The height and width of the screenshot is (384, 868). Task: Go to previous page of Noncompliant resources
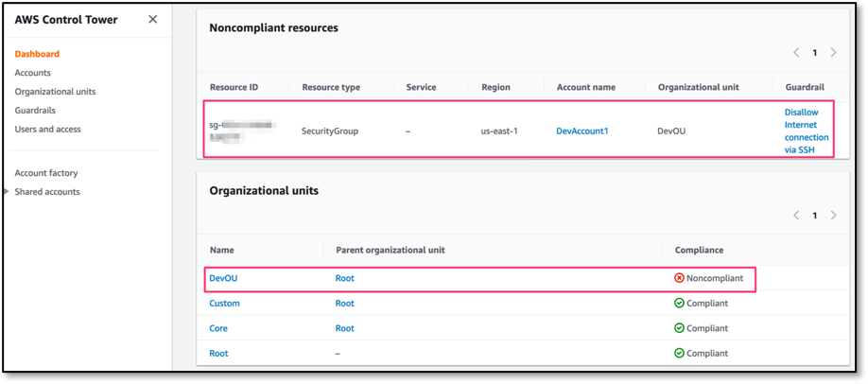(796, 53)
